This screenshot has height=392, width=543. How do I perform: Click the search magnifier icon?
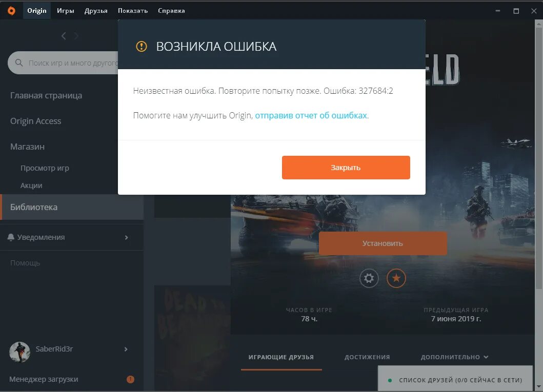point(19,63)
